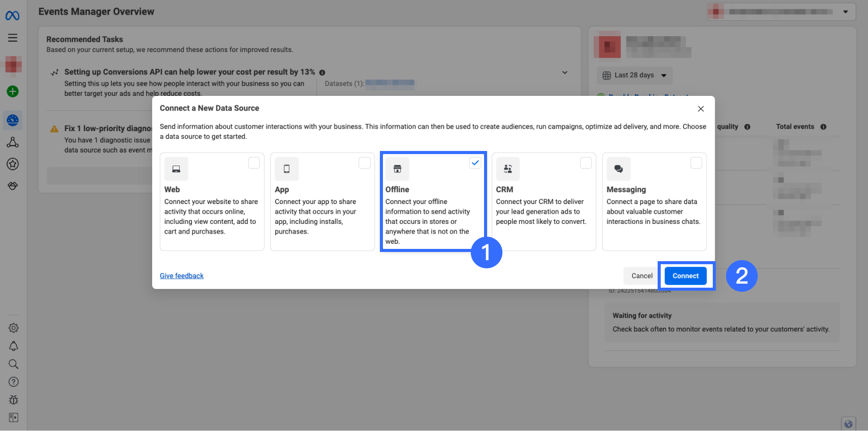Click the green plus Connect Data icon
Screen dimensions: 868x431
(13, 91)
